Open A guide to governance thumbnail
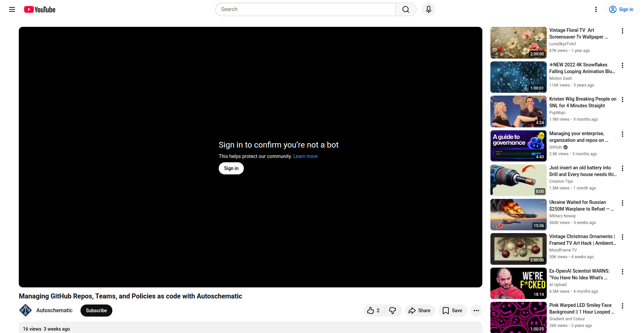The image size is (644, 333). (518, 146)
